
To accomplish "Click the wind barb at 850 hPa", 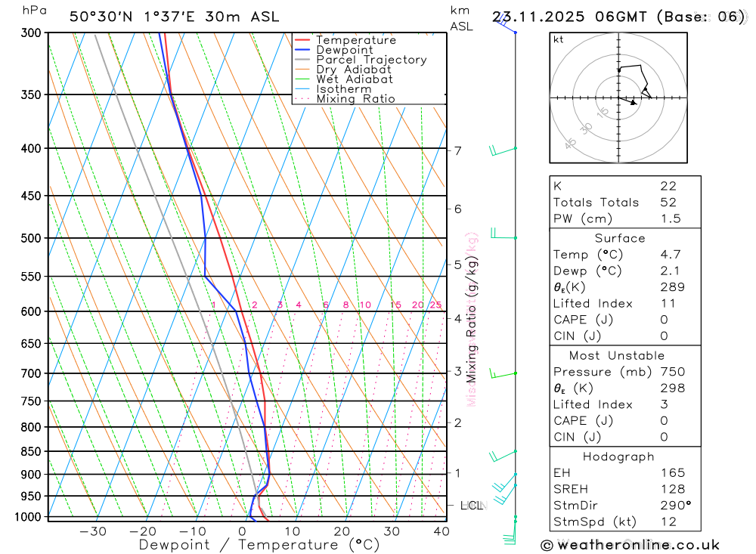I will point(503,456).
